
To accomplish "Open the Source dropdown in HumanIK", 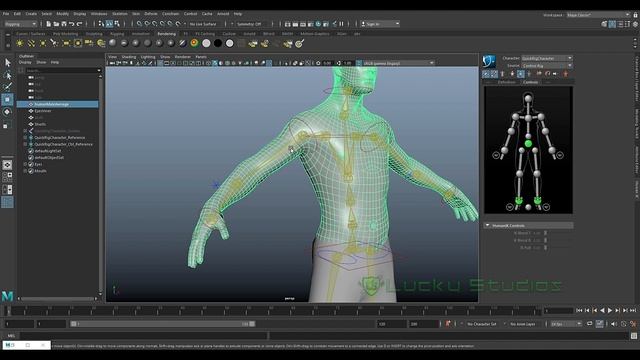I will (547, 66).
